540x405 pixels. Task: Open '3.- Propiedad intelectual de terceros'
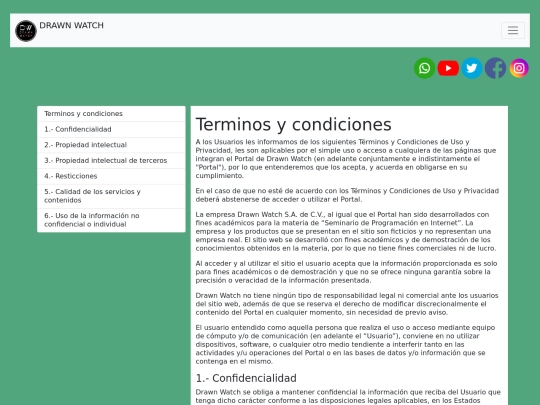point(111,160)
